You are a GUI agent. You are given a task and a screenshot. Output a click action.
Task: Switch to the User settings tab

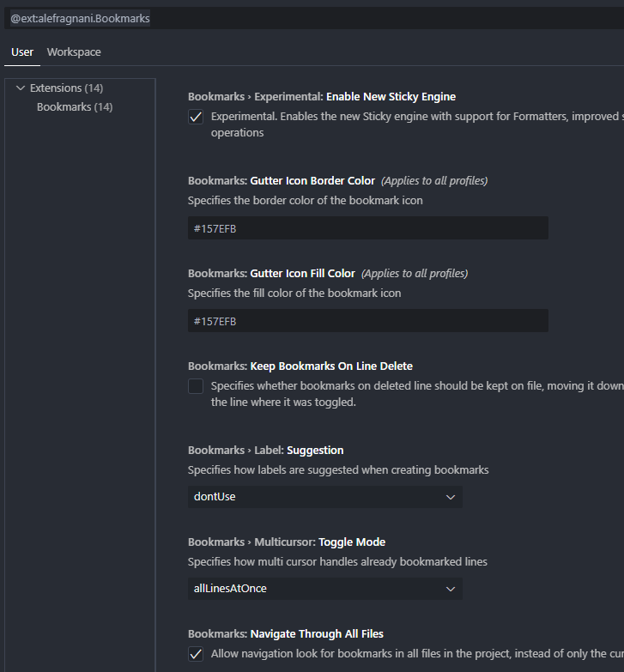pos(22,51)
